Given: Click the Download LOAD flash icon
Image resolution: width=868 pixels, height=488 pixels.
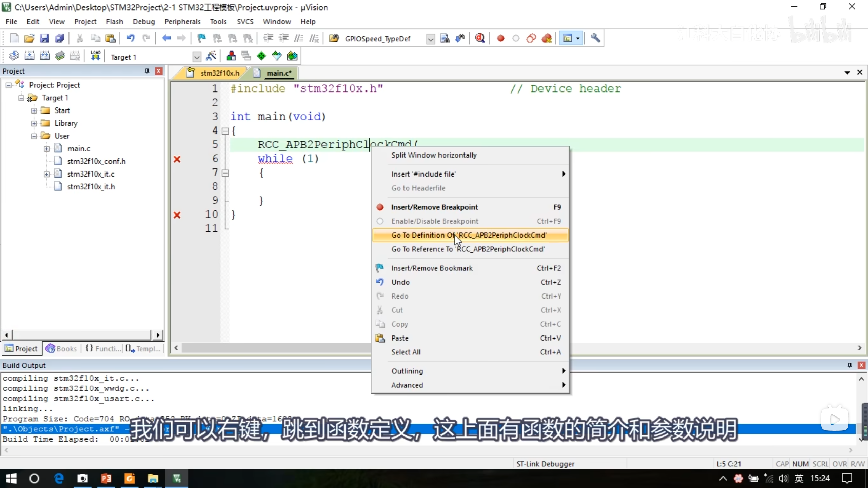Looking at the screenshot, I should pos(95,56).
